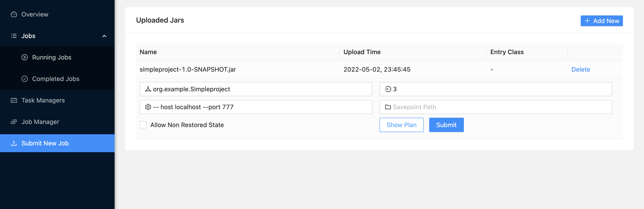Collapse the Jobs menu chevron
The image size is (644, 209).
pyautogui.click(x=104, y=36)
